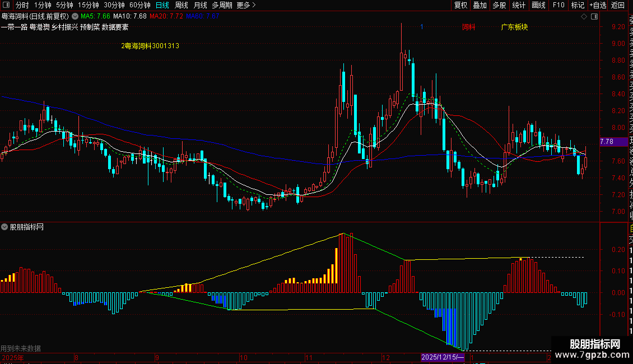Click the 粤海饲料(日线.前复权) title
Viewport: 633px width, 364px height.
pyautogui.click(x=35, y=16)
